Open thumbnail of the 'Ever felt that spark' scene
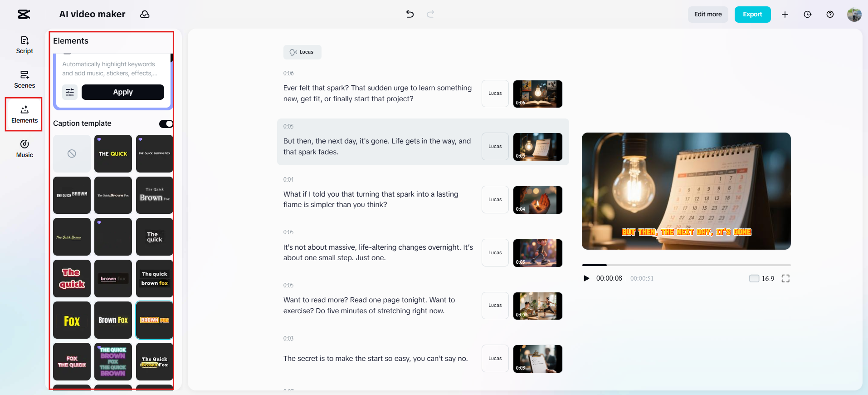Image resolution: width=868 pixels, height=395 pixels. [538, 94]
